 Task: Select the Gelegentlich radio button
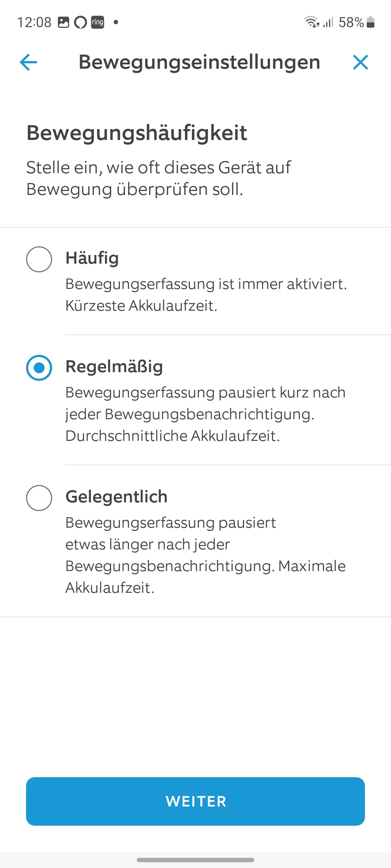[x=39, y=498]
